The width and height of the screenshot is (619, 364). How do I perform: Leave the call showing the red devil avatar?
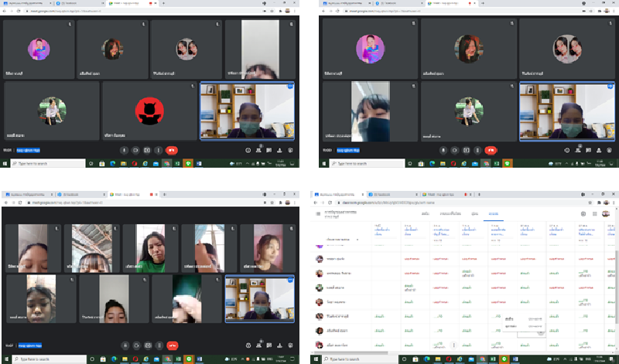tap(172, 150)
